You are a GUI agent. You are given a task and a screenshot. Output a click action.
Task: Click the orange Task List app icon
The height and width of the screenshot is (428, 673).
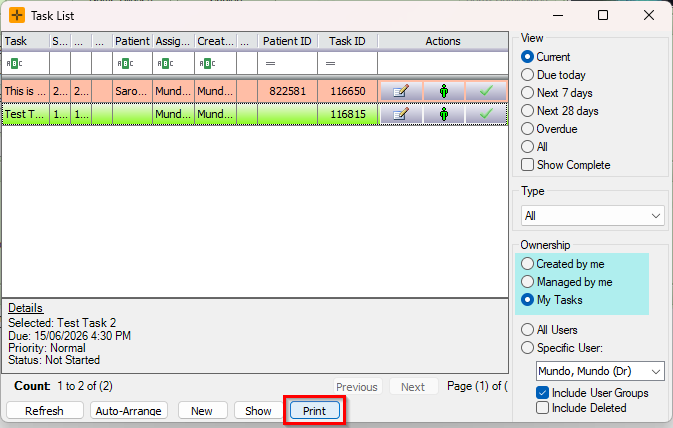[17, 15]
